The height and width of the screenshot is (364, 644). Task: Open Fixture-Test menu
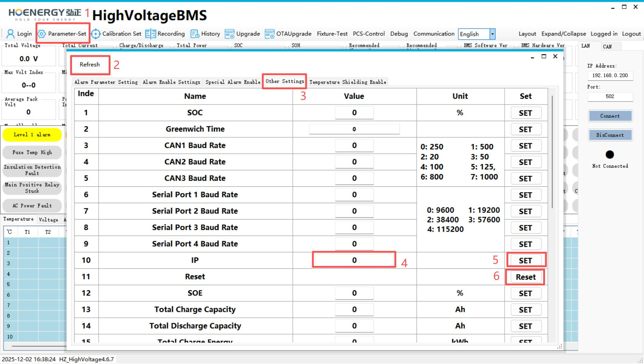coord(332,34)
